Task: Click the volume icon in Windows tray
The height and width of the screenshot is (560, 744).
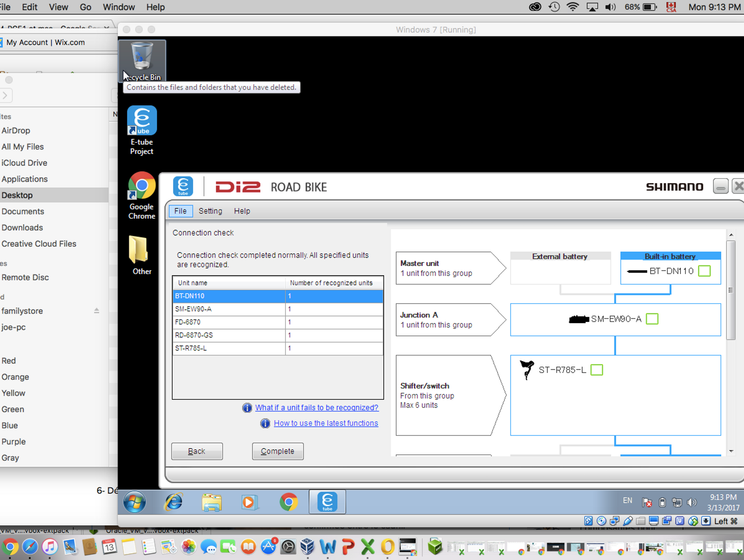Action: pyautogui.click(x=692, y=502)
